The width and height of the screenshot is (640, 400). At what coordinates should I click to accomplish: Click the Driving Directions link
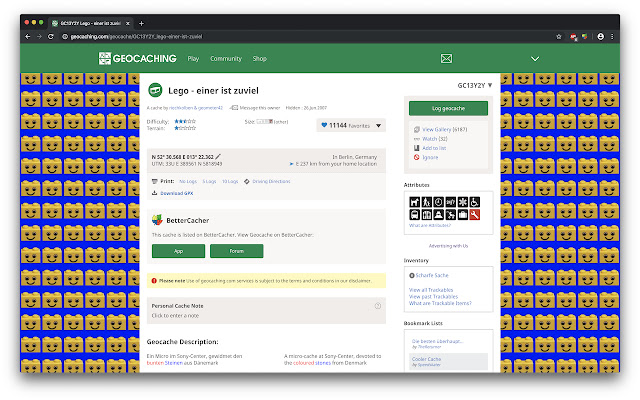[271, 181]
